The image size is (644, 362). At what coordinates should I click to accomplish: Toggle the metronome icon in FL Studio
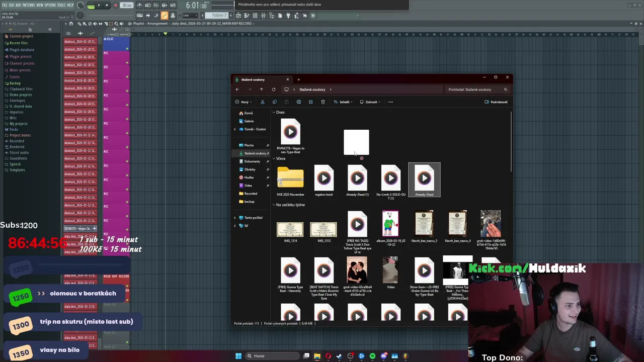pyautogui.click(x=140, y=5)
